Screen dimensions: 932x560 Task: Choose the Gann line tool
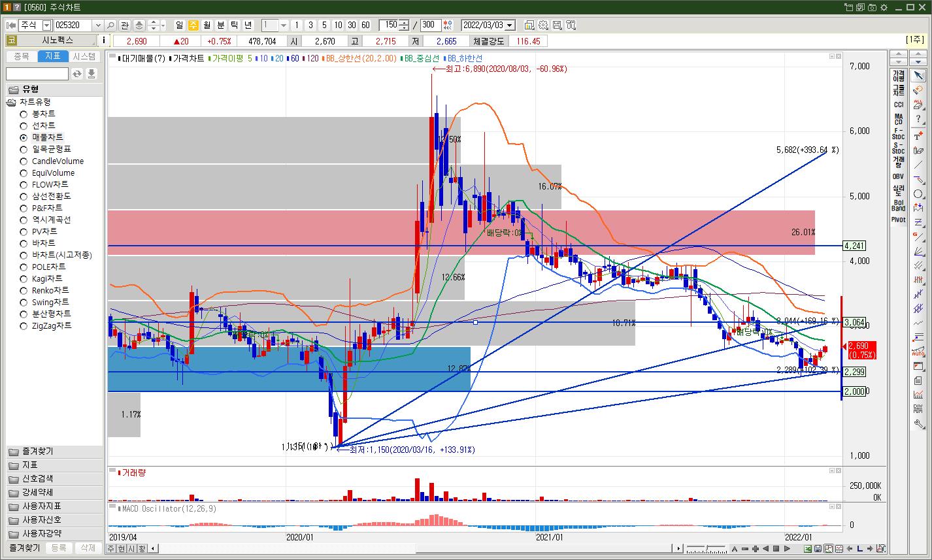[918, 237]
